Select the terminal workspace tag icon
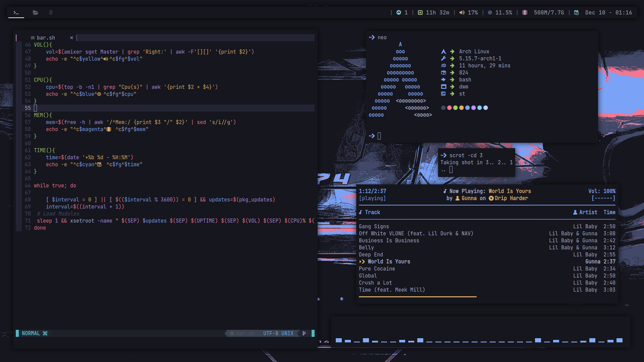Viewport: 644px width, 362px height. (x=16, y=12)
